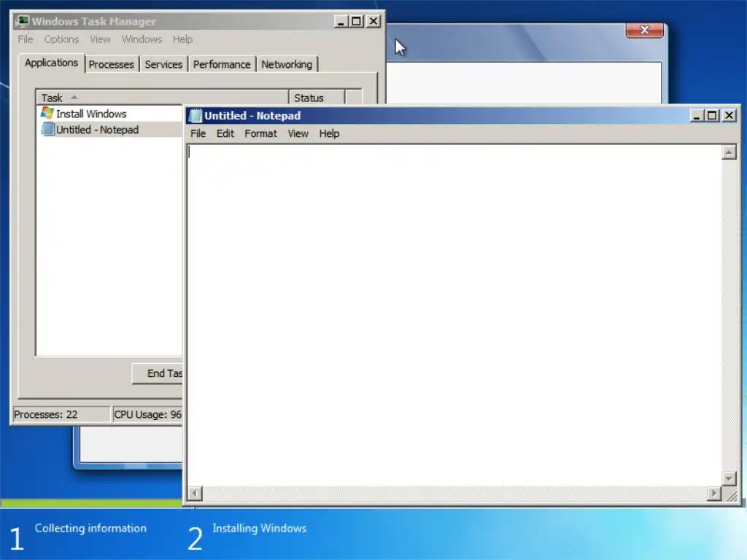Click the End Task button
The width and height of the screenshot is (747, 560).
[x=158, y=373]
